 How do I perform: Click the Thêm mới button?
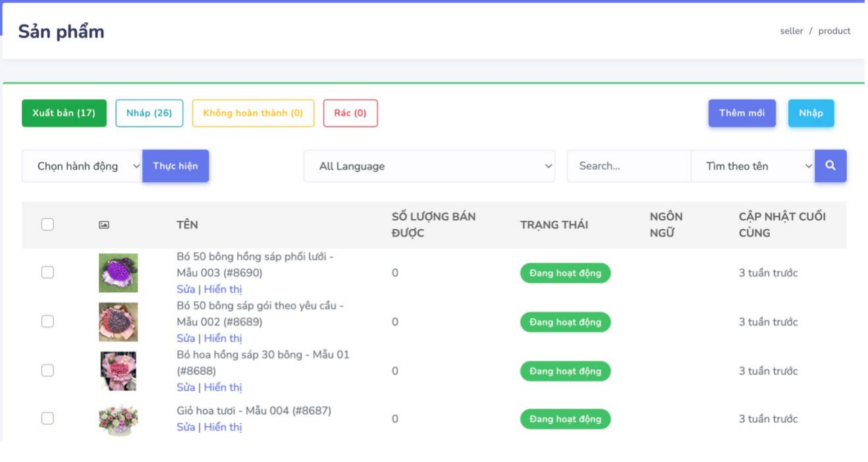742,113
